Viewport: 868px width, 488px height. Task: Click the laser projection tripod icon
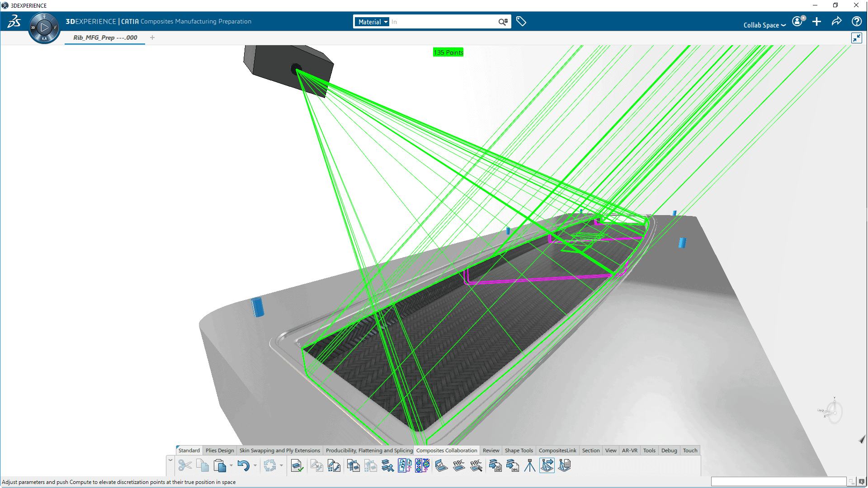point(529,465)
